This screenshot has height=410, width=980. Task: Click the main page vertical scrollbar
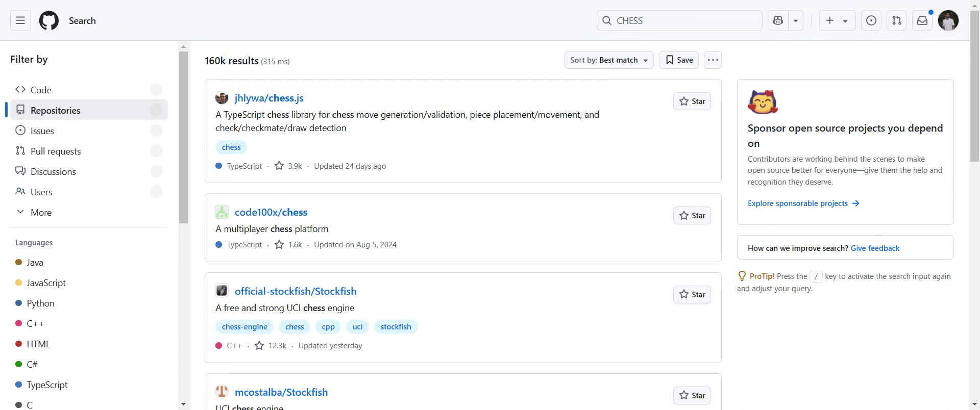click(x=975, y=87)
